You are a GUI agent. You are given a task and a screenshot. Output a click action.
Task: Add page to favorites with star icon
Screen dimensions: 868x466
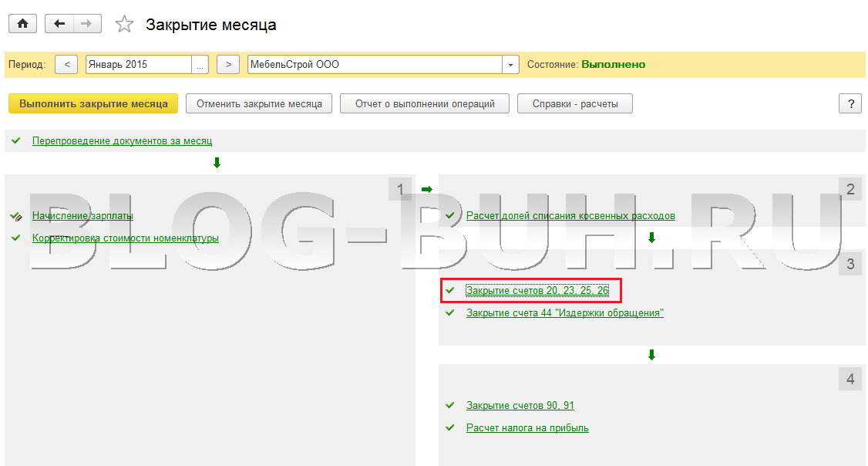click(124, 25)
